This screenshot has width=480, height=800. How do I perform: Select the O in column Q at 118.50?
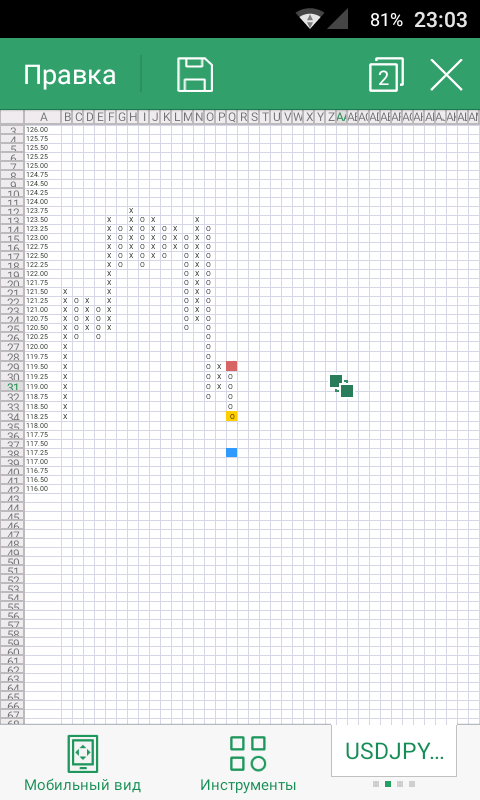(231, 407)
